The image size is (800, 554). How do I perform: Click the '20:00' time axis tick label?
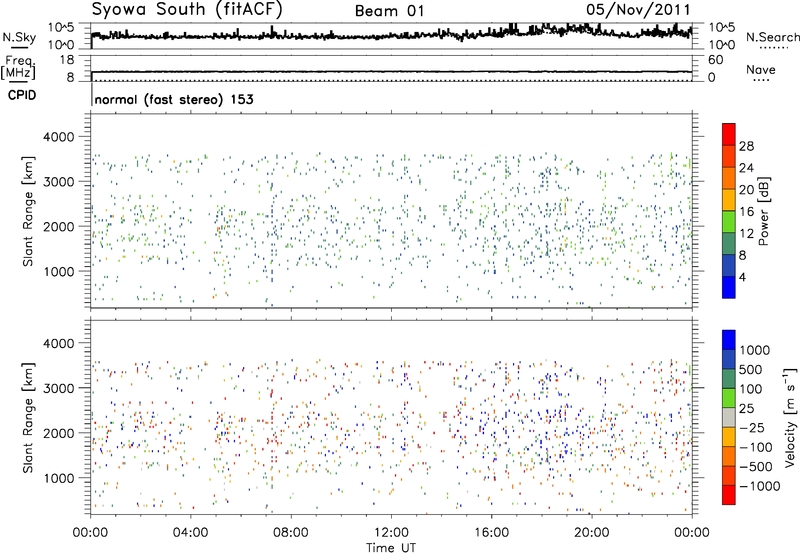pyautogui.click(x=591, y=533)
